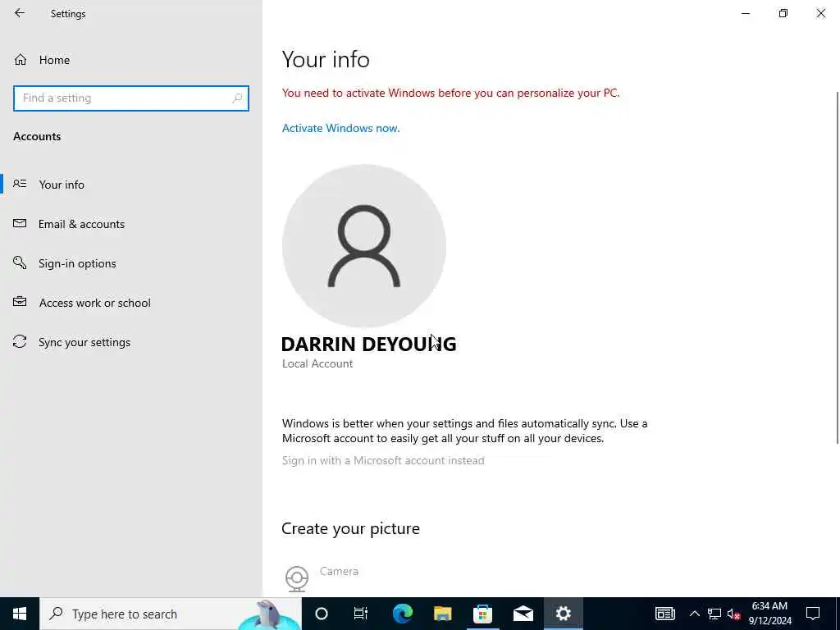Open Mail app from the taskbar
Screen dimensions: 840x630
[x=523, y=614]
